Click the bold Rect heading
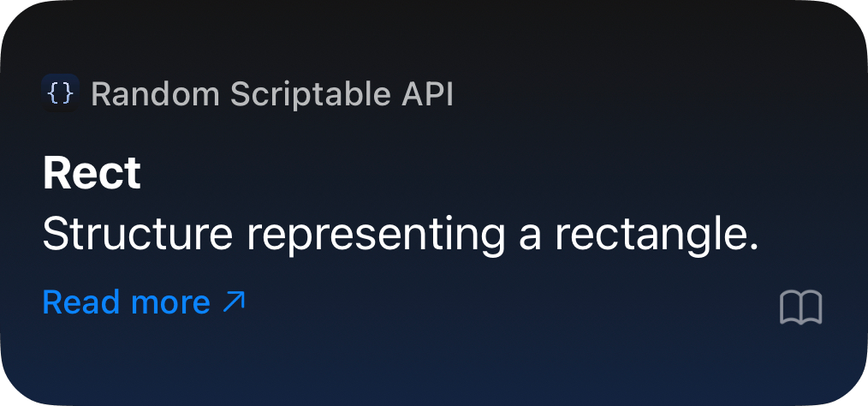868x406 pixels. [92, 173]
